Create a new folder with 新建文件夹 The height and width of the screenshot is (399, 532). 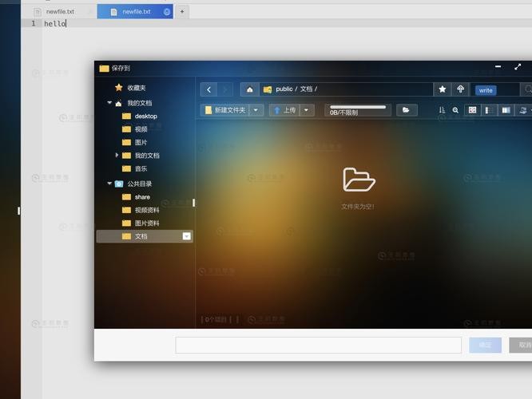click(x=225, y=110)
